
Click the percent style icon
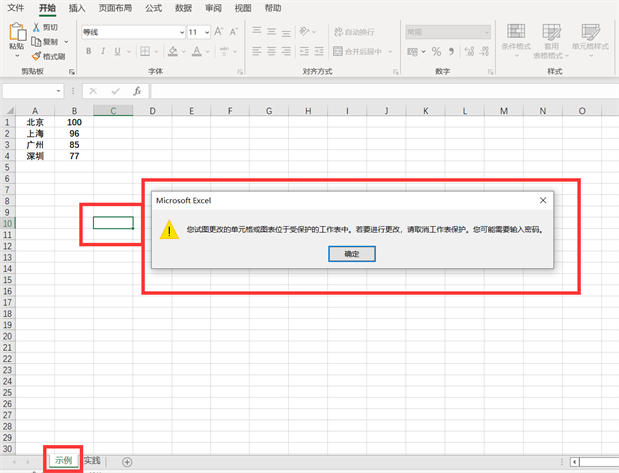437,52
